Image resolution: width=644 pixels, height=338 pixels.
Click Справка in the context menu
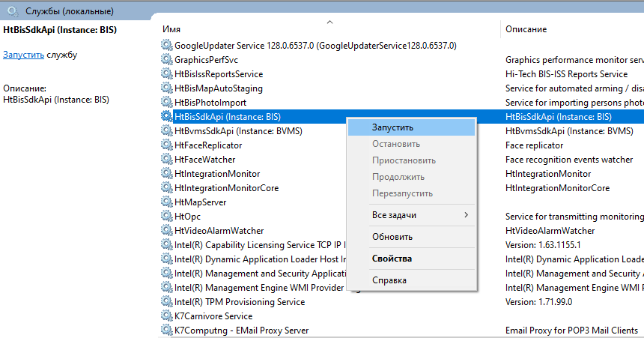coord(389,280)
